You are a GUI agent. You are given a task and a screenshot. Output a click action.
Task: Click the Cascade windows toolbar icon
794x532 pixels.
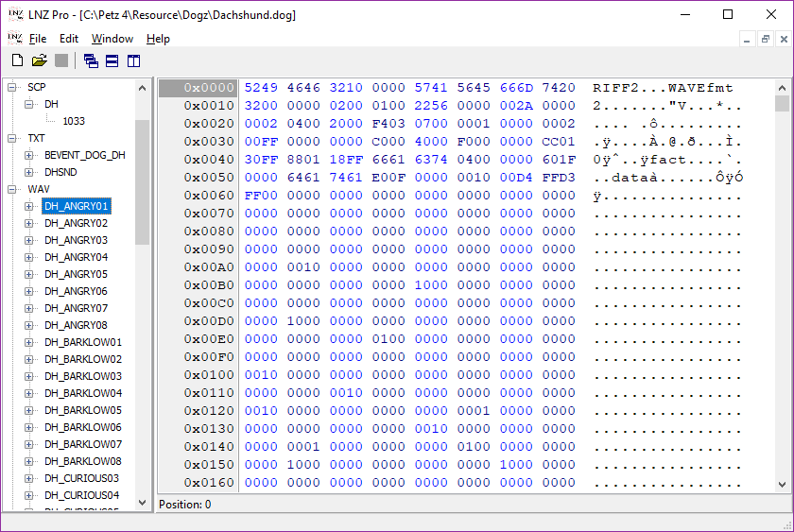[x=91, y=60]
